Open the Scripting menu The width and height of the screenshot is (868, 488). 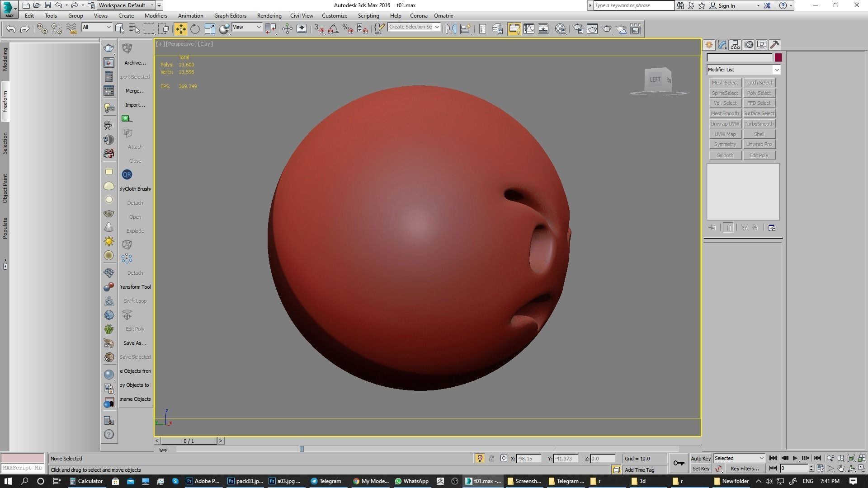(368, 15)
